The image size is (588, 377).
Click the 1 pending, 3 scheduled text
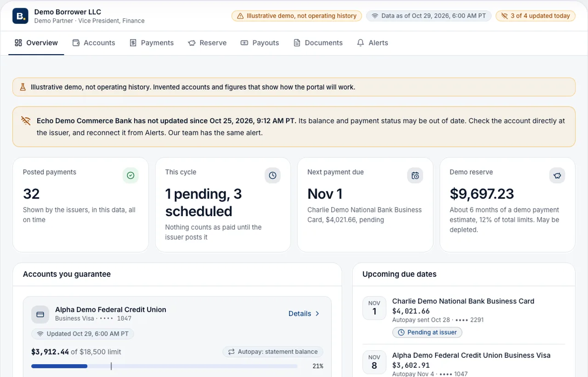click(x=204, y=202)
